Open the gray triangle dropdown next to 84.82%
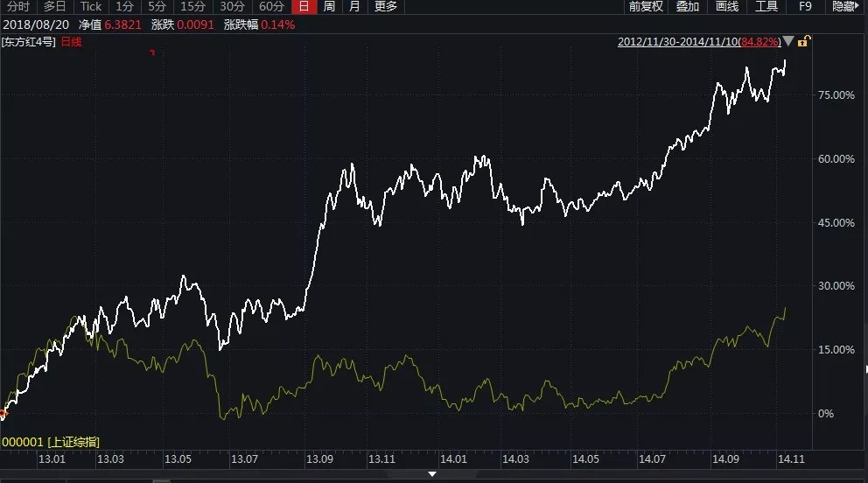The width and height of the screenshot is (868, 483). tap(788, 41)
